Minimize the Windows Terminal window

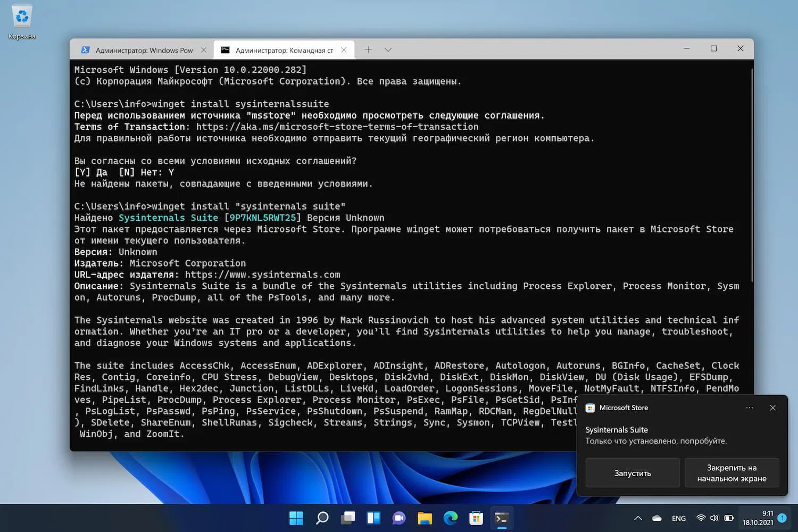point(687,48)
